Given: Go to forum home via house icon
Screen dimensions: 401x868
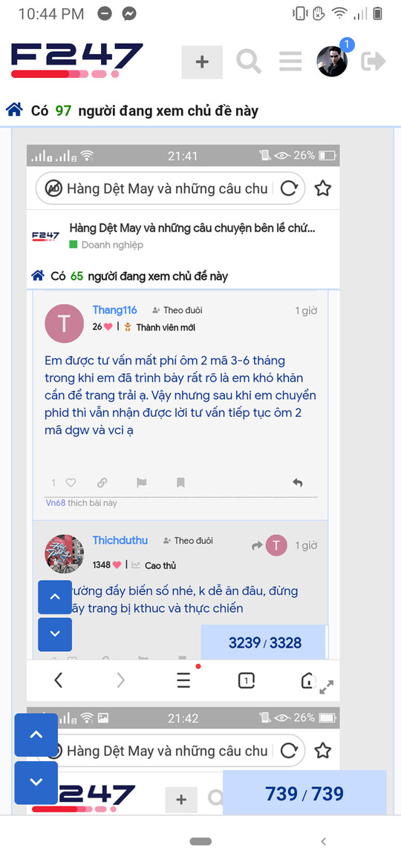Looking at the screenshot, I should click(14, 110).
